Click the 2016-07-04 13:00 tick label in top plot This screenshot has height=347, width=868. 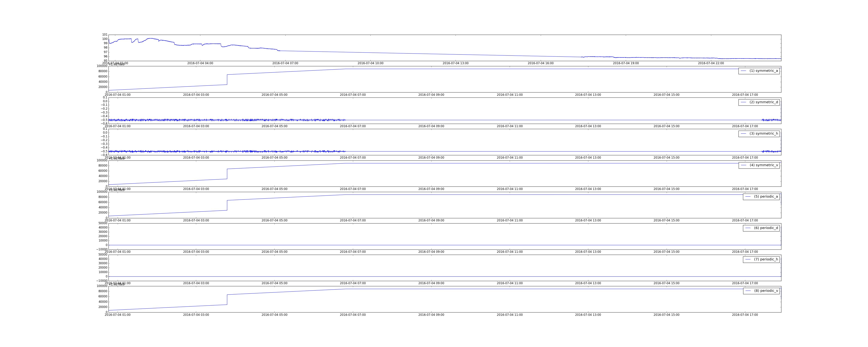[455, 63]
